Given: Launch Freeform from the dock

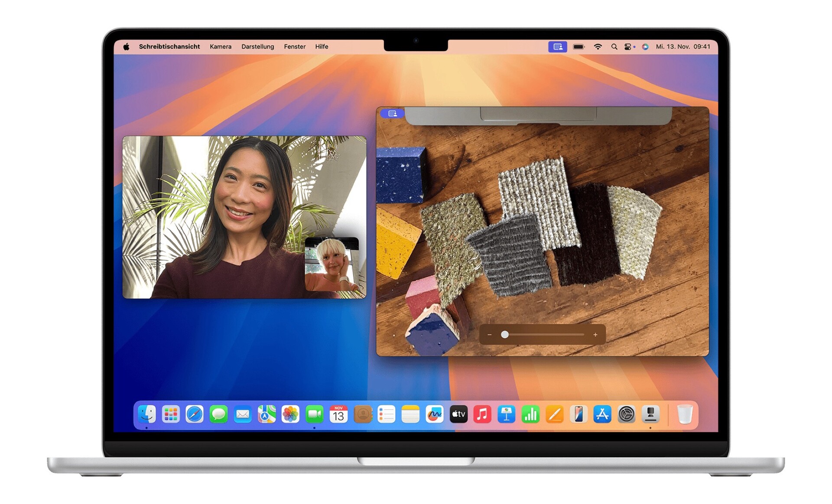Looking at the screenshot, I should 434,415.
